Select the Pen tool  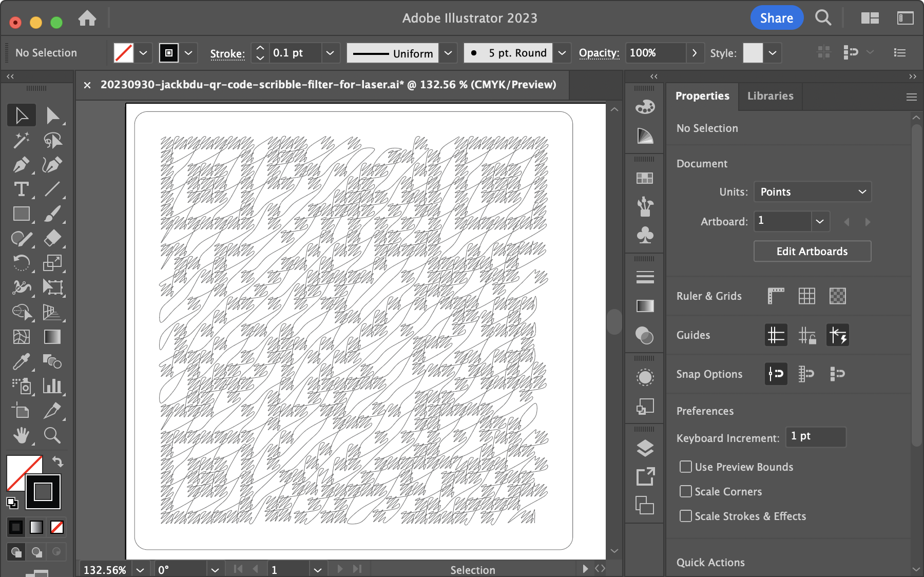[21, 165]
